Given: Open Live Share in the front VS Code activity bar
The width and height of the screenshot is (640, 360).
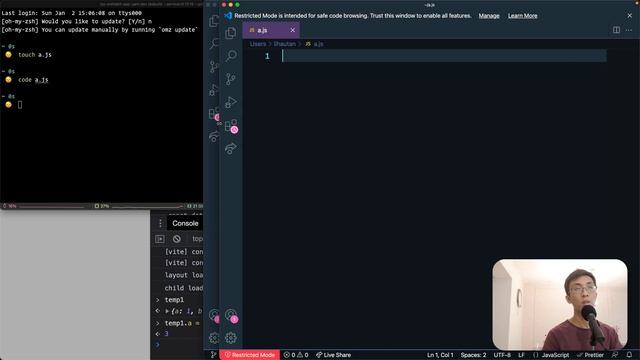Looking at the screenshot, I should [x=231, y=148].
